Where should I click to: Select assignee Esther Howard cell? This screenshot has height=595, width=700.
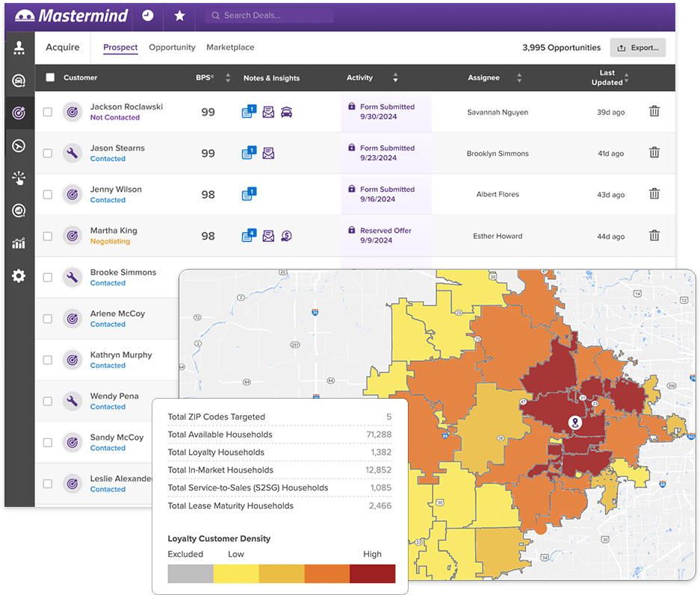point(498,236)
